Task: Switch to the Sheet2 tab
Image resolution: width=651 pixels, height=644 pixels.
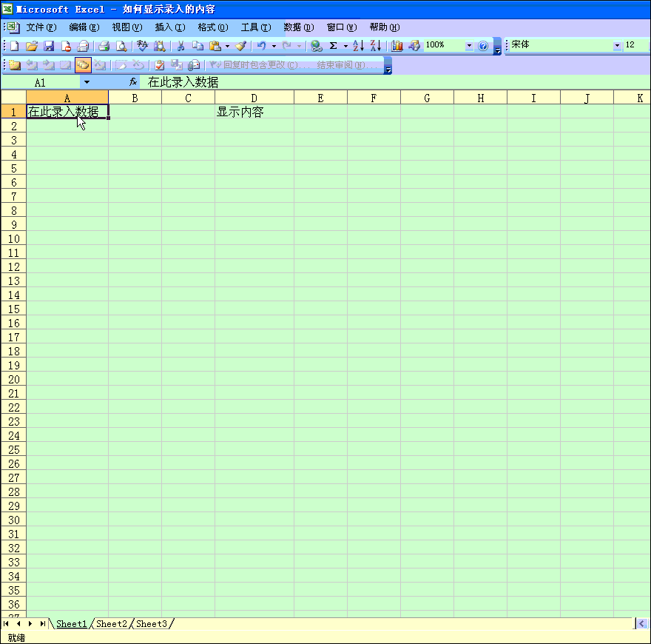Action: click(x=112, y=624)
